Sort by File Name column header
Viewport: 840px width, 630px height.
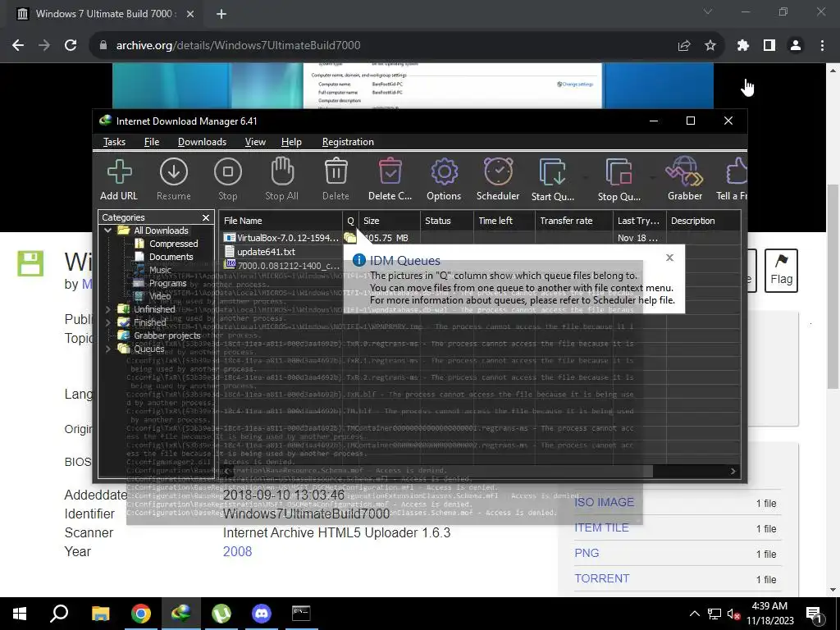tap(281, 221)
